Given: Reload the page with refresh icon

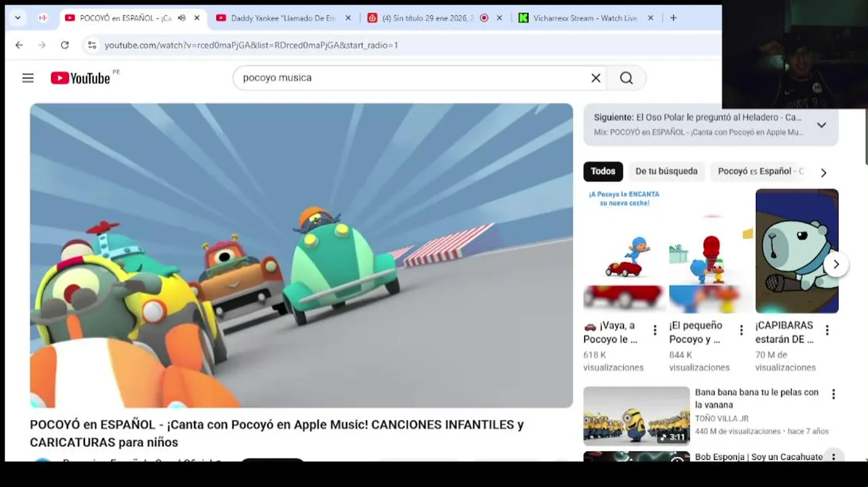Looking at the screenshot, I should pyautogui.click(x=64, y=45).
